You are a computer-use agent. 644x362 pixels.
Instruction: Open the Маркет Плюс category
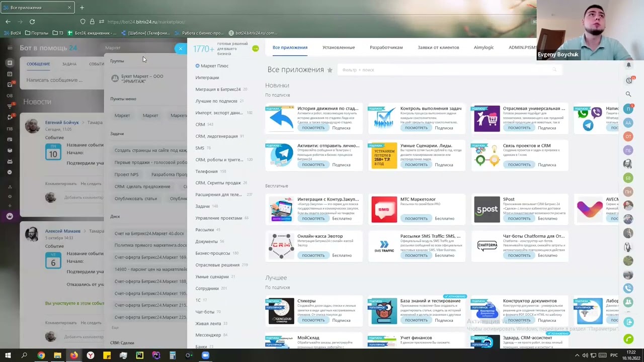(214, 66)
